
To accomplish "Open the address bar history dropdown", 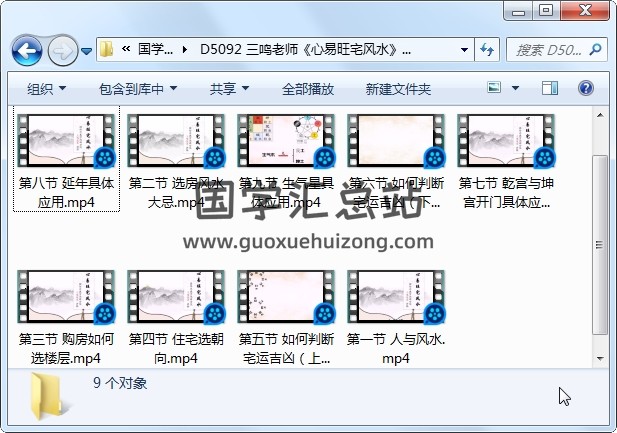I will pyautogui.click(x=464, y=50).
